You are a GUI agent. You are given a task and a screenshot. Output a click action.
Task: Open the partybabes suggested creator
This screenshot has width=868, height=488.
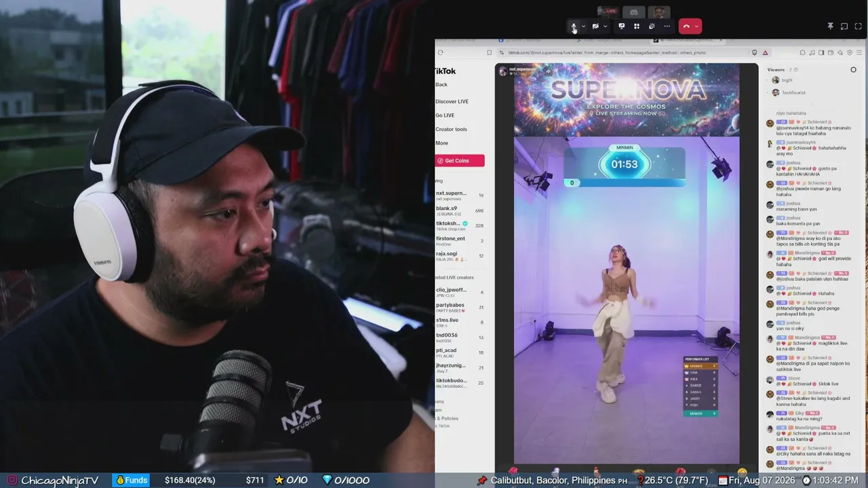[x=460, y=308]
